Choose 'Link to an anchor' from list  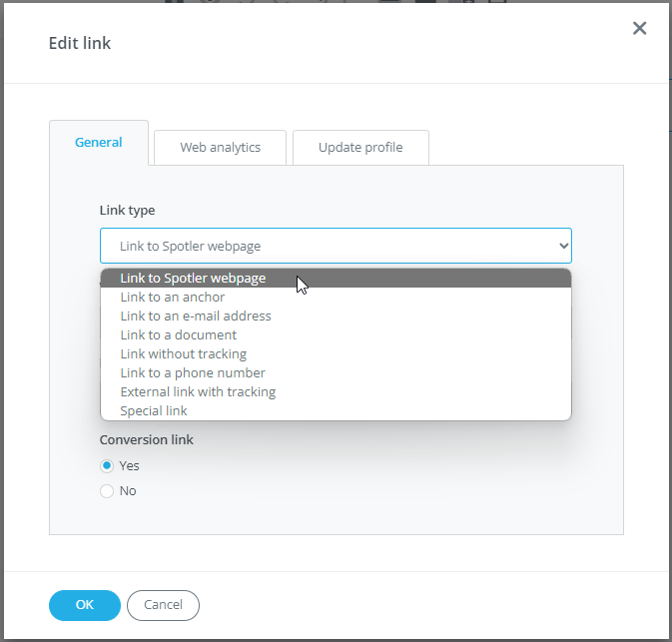[x=173, y=298]
